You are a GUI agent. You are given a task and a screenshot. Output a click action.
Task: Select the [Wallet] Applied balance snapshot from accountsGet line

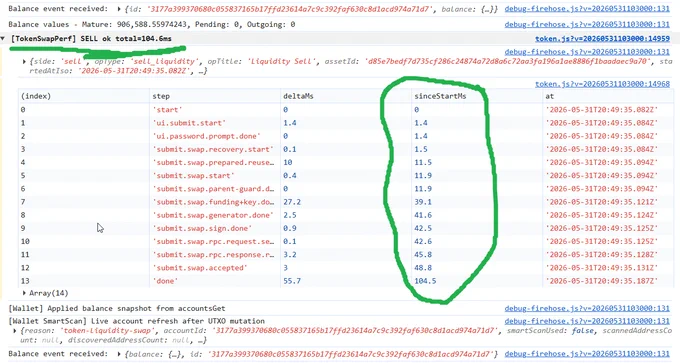click(116, 308)
